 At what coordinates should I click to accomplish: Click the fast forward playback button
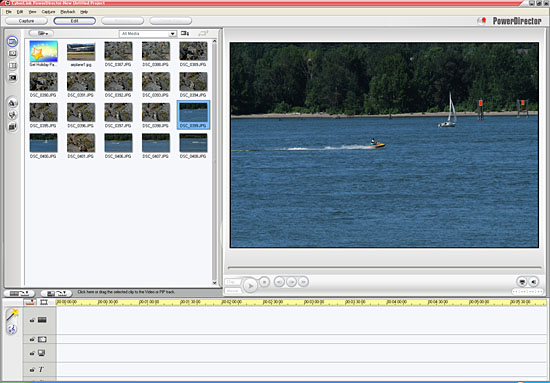click(x=303, y=281)
